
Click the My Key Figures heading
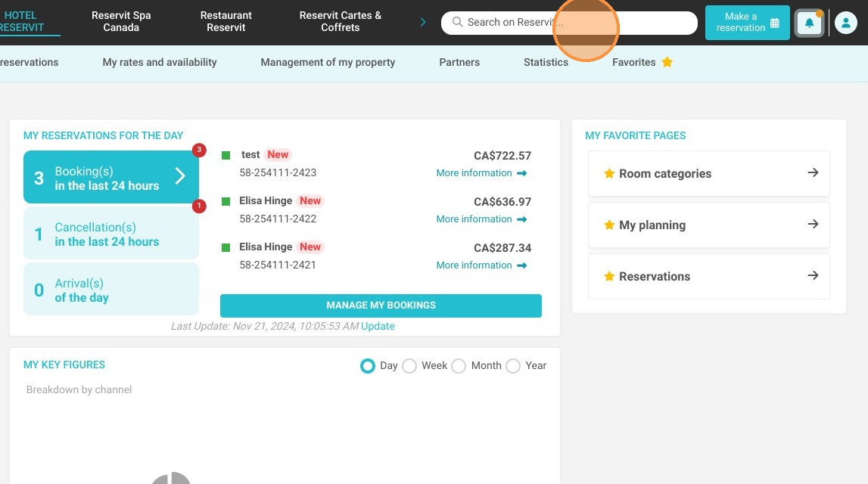64,365
